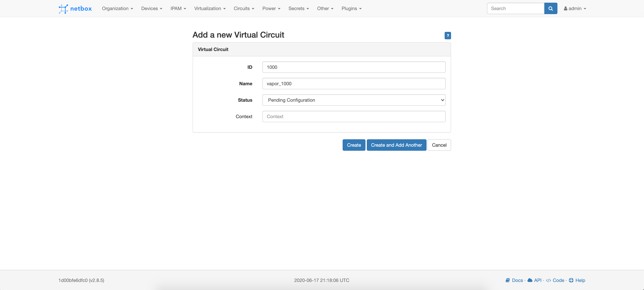Open the Plugins menu
This screenshot has width=644, height=290.
351,9
